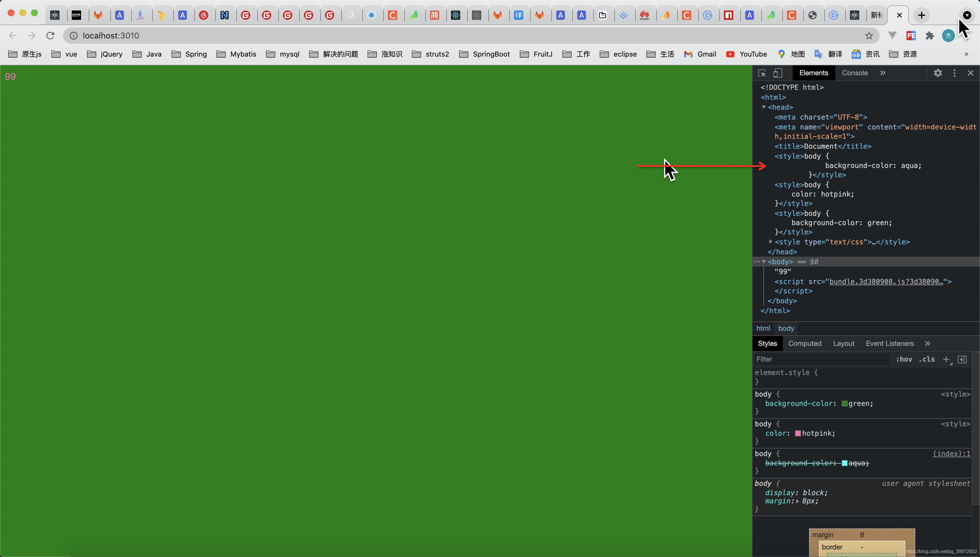Screen dimensions: 980x557
Task: Select the Elements tab
Action: pos(814,73)
